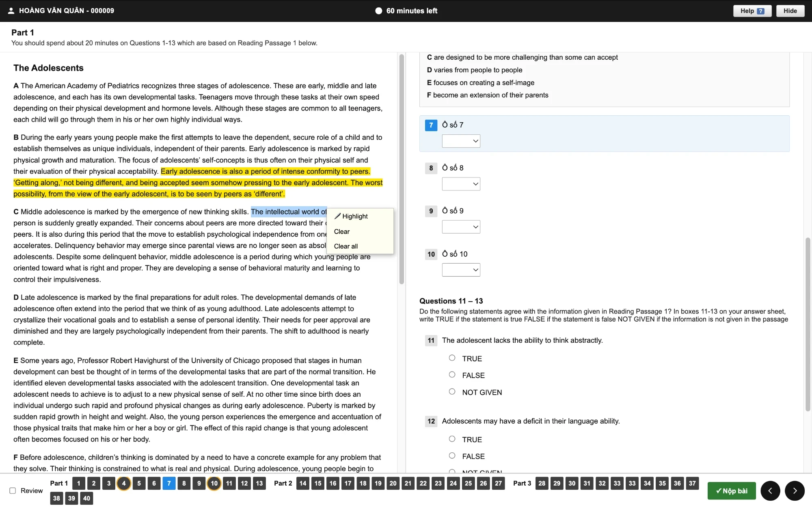Select NOT GIVEN for question 11
This screenshot has width=812, height=508.
coord(452,391)
